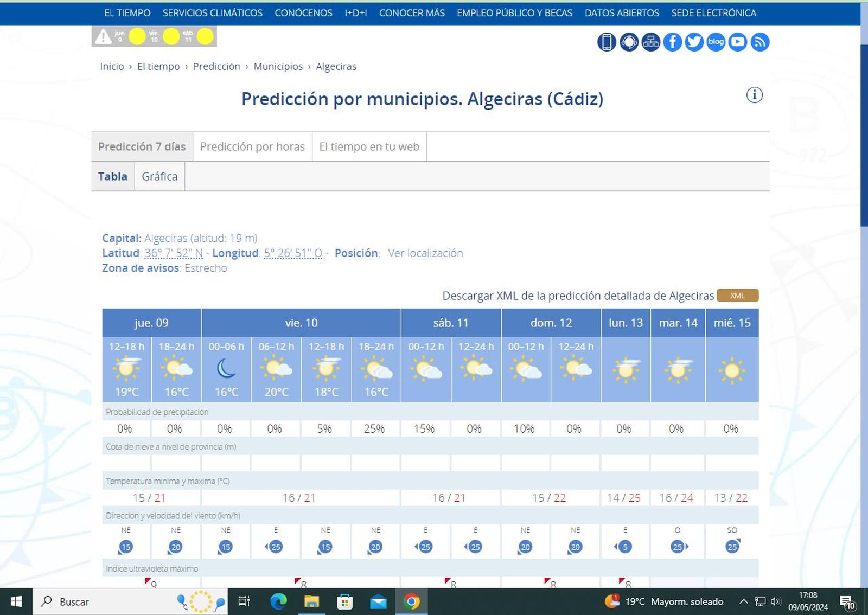Open AEMET's Twitter profile icon

coord(694,42)
